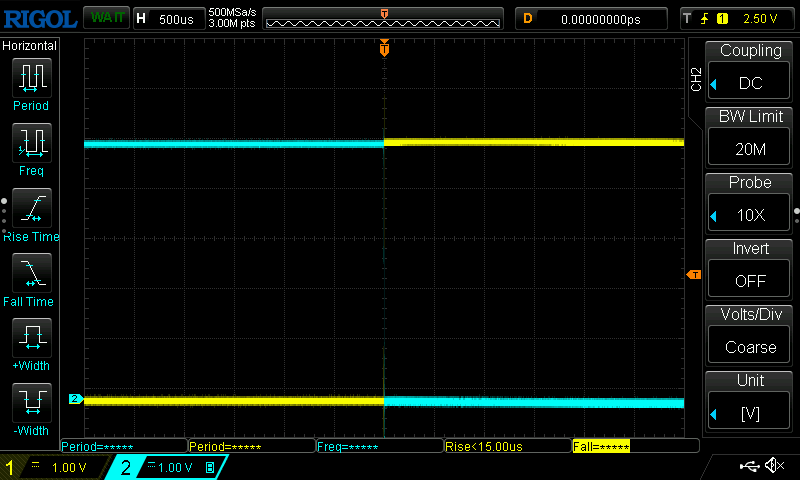Image resolution: width=800 pixels, height=480 pixels.
Task: Select channel 2 tab at bottom
Action: tap(166, 467)
